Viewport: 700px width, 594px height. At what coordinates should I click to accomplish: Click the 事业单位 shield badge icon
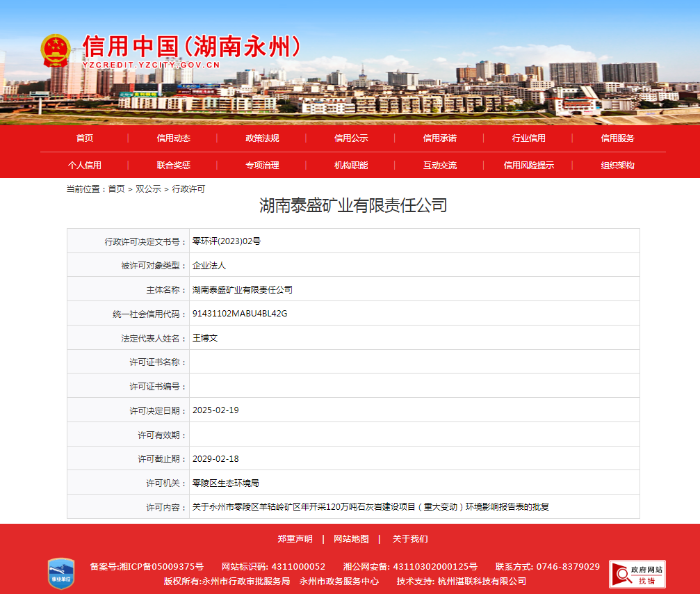(x=61, y=573)
